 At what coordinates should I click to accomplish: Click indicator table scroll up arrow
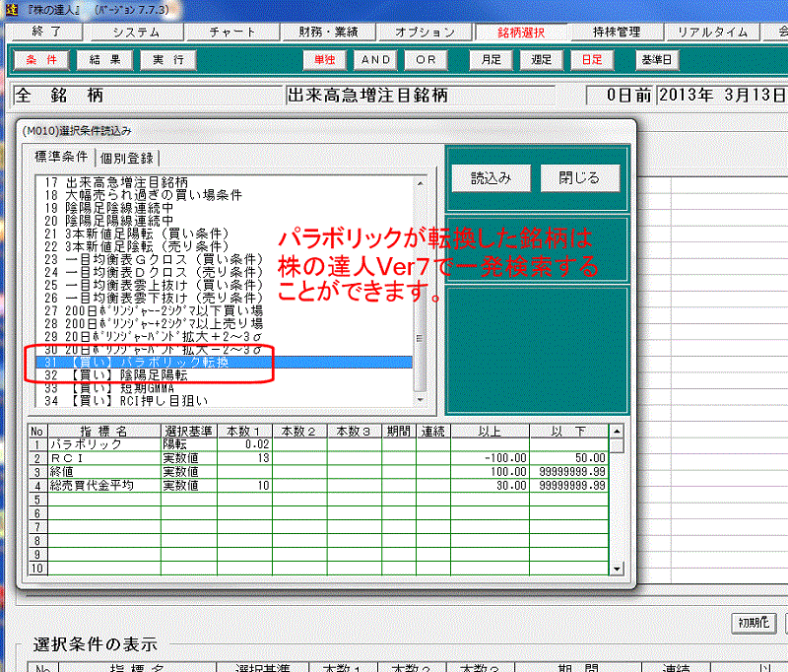(x=617, y=432)
